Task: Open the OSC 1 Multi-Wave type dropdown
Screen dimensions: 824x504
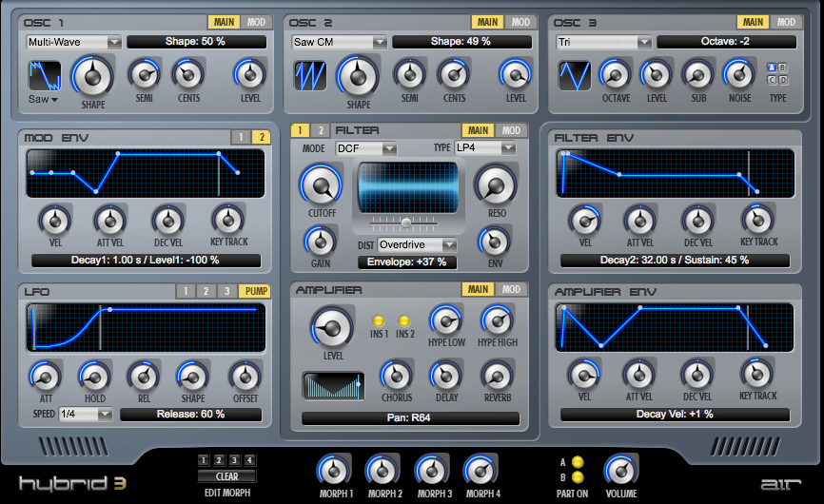Action: pyautogui.click(x=74, y=42)
